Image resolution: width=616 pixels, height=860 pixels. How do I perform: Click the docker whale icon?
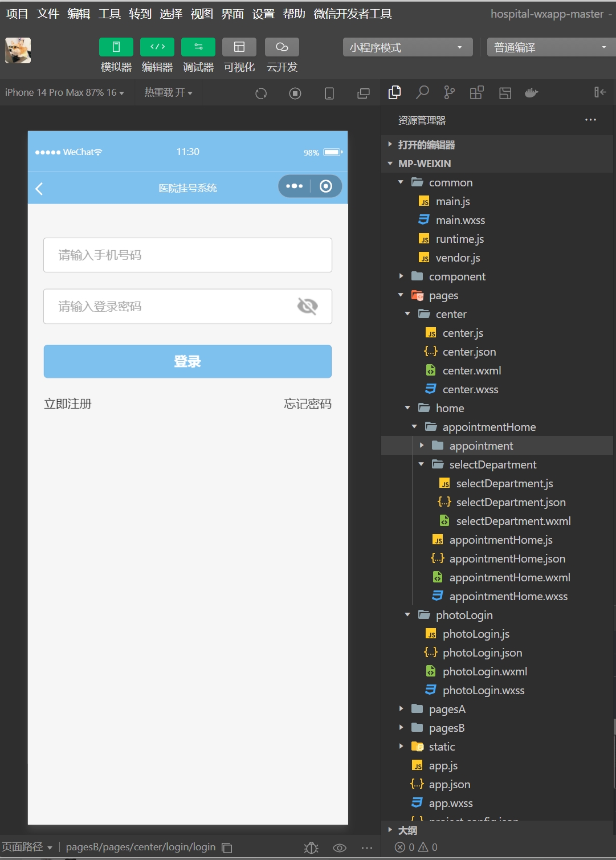(532, 92)
